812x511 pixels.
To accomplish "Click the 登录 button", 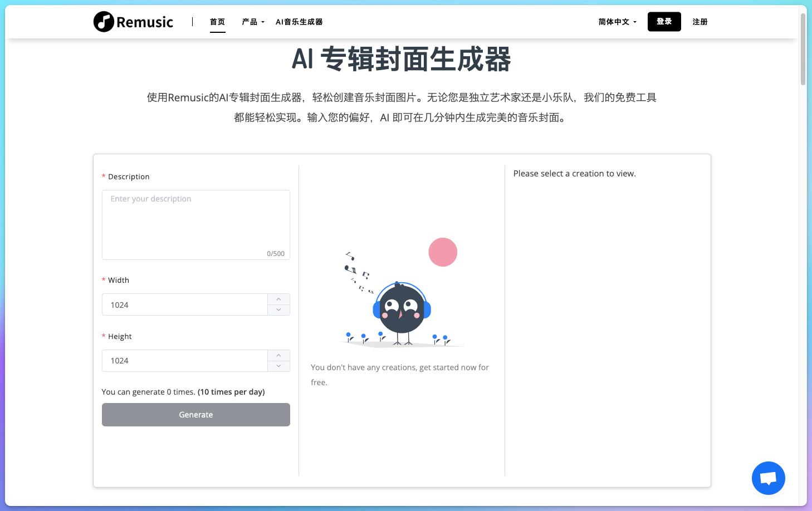I will 664,22.
